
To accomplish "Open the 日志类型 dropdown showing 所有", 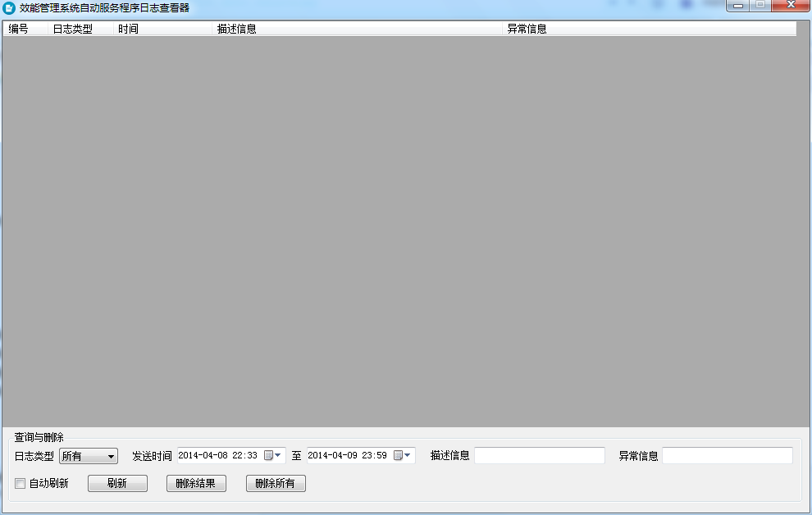I will pos(89,456).
